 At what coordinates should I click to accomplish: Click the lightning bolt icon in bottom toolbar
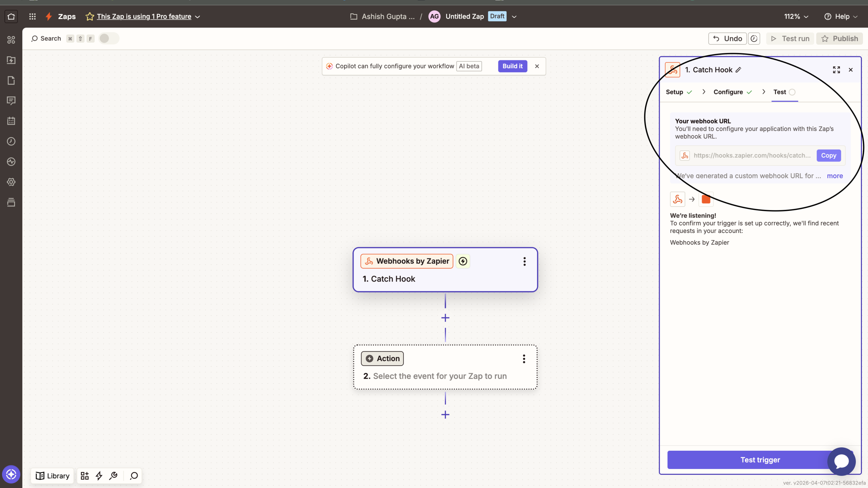pos(99,476)
